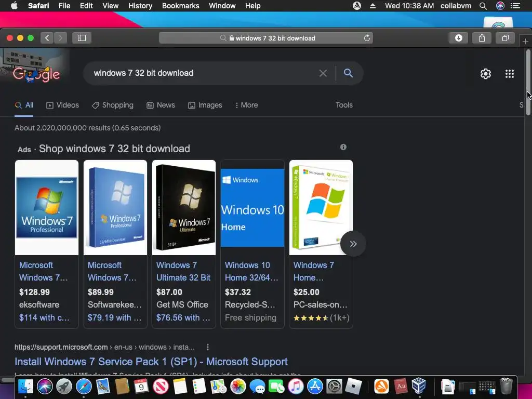Click the Windows 7 Ultimate black box image
The height and width of the screenshot is (399, 532).
pos(184,207)
